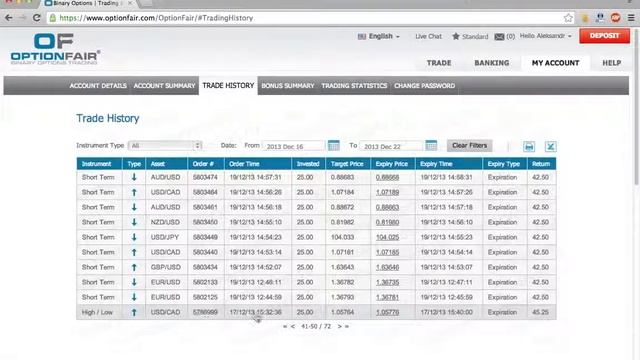The image size is (640, 360).
Task: Click the Expiry Price column header
Action: click(x=393, y=164)
